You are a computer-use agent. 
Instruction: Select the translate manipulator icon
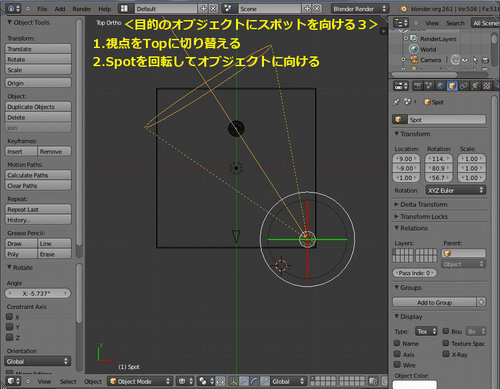tap(244, 381)
